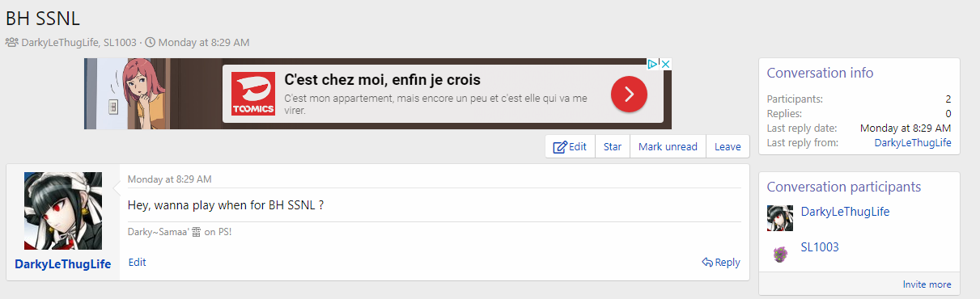Click the Edit link below the message
This screenshot has height=299, width=980.
[x=138, y=263]
